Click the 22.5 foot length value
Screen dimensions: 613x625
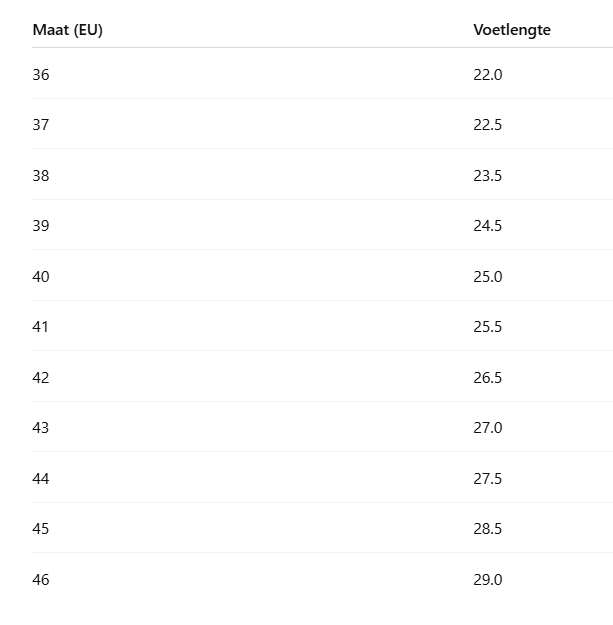coord(488,125)
